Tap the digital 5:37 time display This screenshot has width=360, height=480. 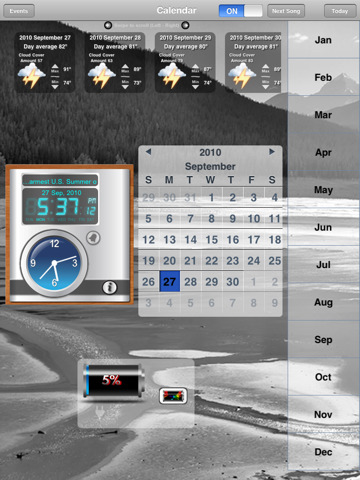[x=60, y=207]
